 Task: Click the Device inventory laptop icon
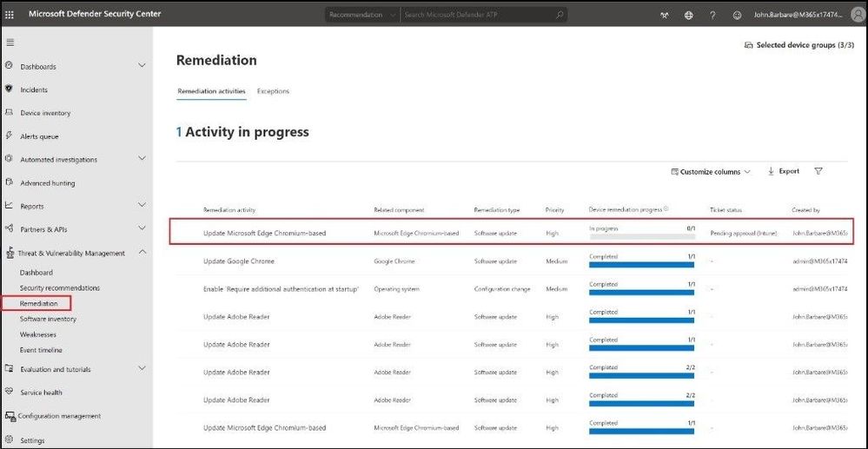coord(9,112)
